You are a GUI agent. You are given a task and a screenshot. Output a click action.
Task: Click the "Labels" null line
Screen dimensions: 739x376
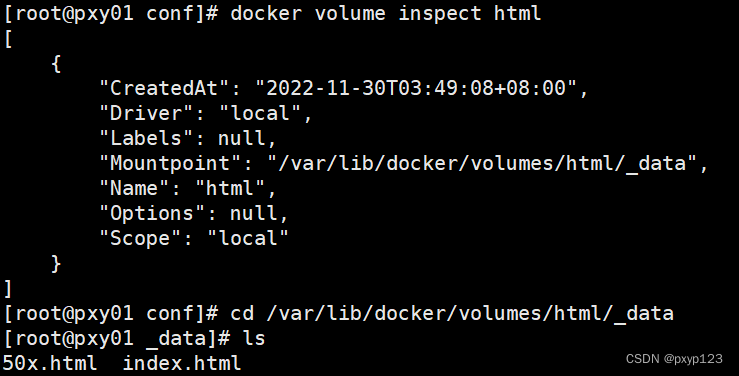tap(188, 138)
